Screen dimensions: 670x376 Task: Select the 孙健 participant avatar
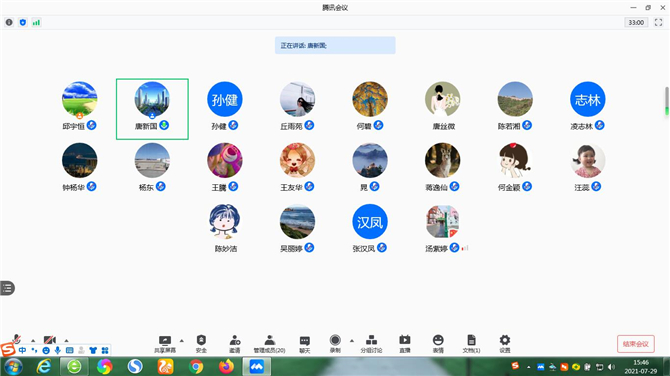(x=225, y=99)
